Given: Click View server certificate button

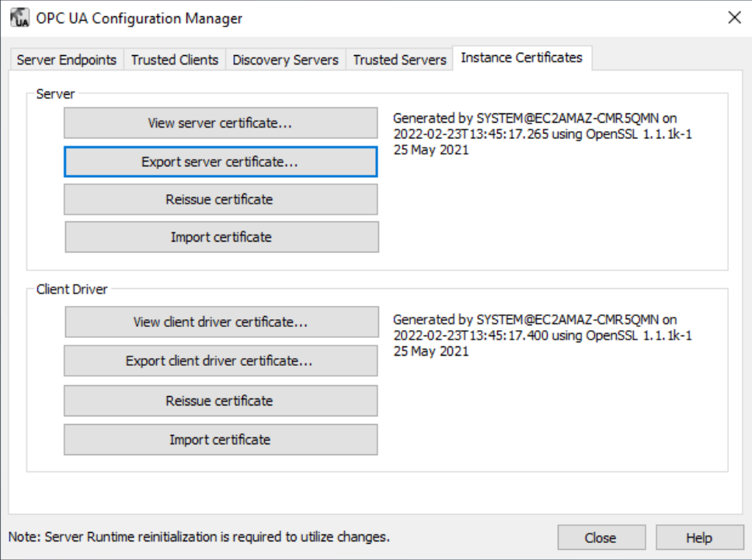Looking at the screenshot, I should [221, 123].
